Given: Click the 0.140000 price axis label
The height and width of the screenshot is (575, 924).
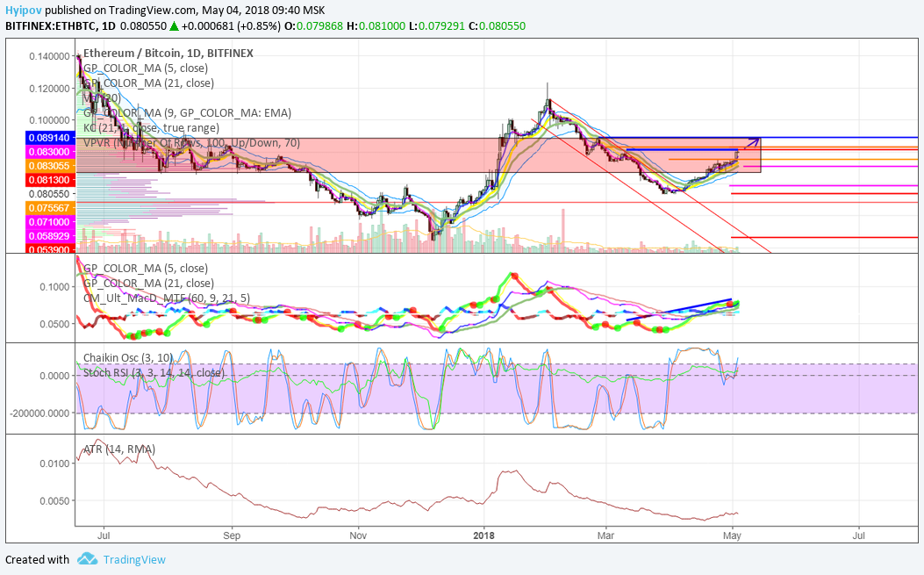Looking at the screenshot, I should [x=49, y=56].
